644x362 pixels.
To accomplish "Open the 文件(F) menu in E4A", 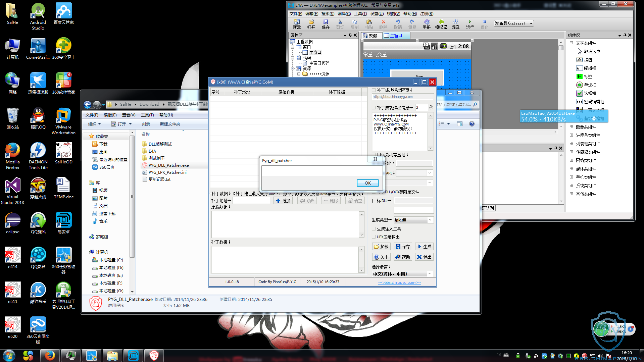I will (296, 14).
